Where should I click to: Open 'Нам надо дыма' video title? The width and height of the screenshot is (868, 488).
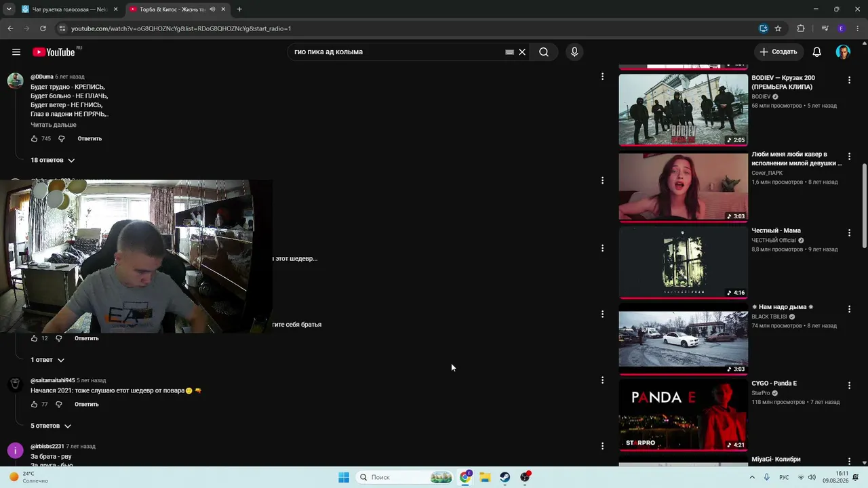point(782,307)
